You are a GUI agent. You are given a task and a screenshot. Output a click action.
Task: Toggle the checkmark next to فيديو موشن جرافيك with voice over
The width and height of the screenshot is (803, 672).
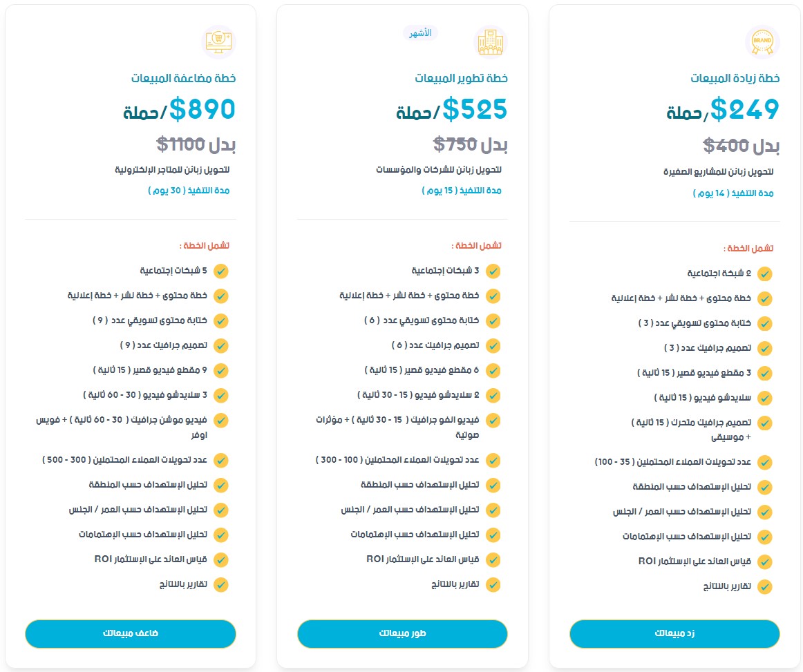221,421
